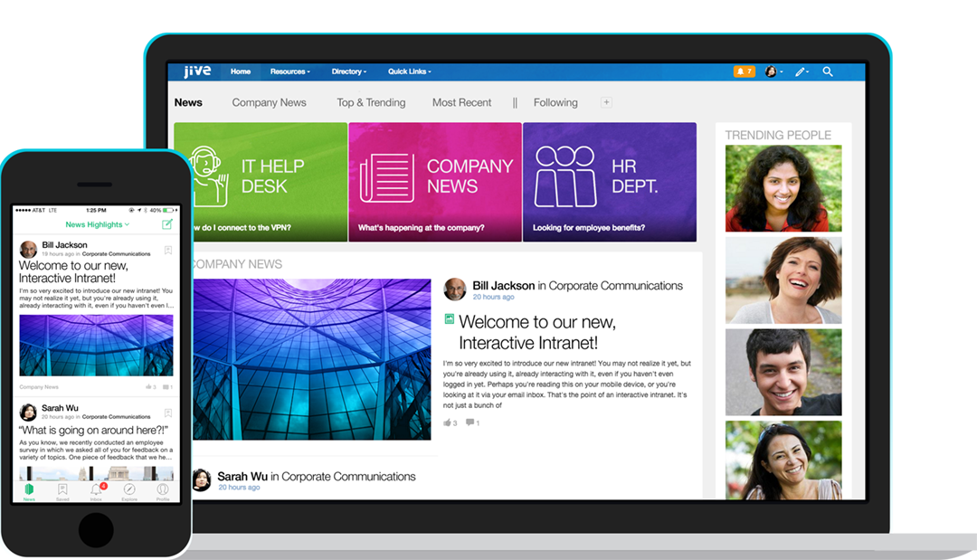Click the Jive logo in navbar

tap(196, 71)
